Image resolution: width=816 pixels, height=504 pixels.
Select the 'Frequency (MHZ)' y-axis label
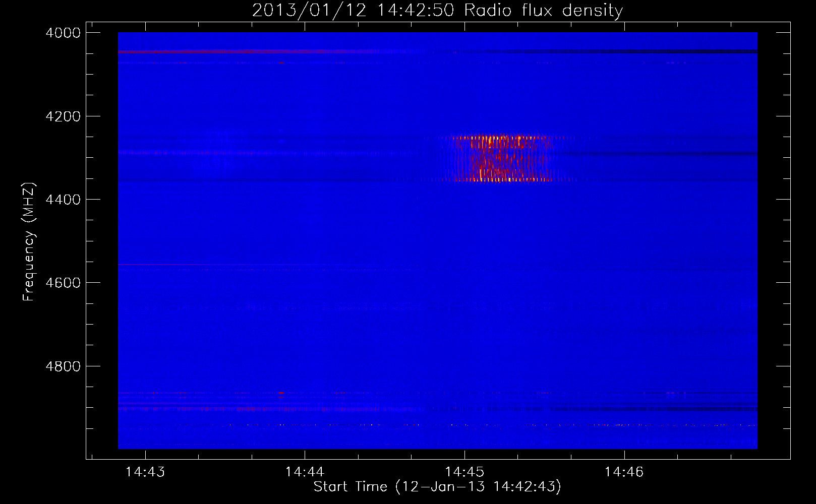pos(29,242)
